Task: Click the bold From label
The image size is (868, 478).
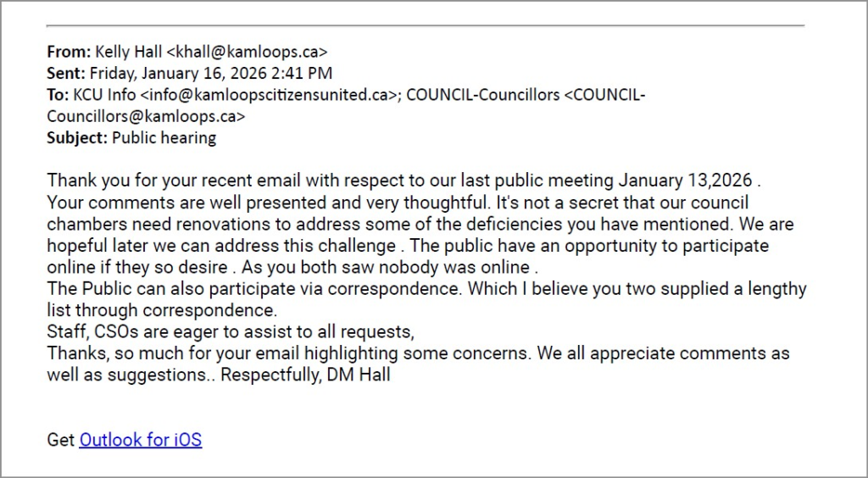Action: click(x=66, y=51)
